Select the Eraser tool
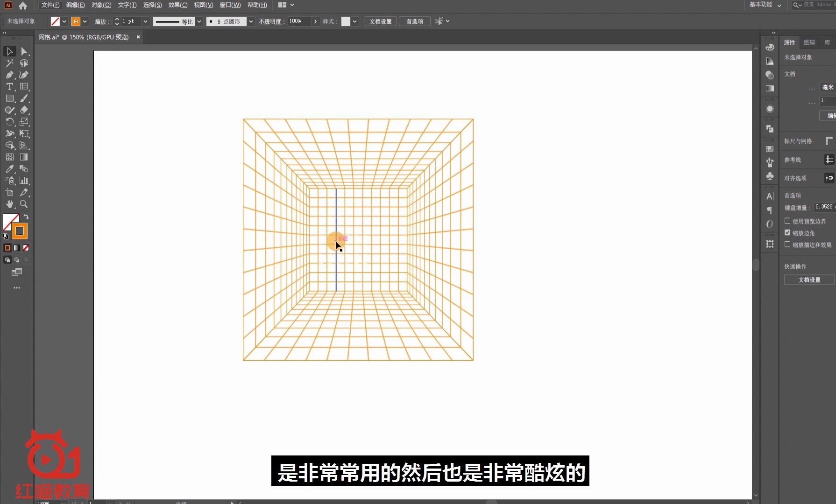Viewport: 836px width, 504px height. pyautogui.click(x=24, y=110)
